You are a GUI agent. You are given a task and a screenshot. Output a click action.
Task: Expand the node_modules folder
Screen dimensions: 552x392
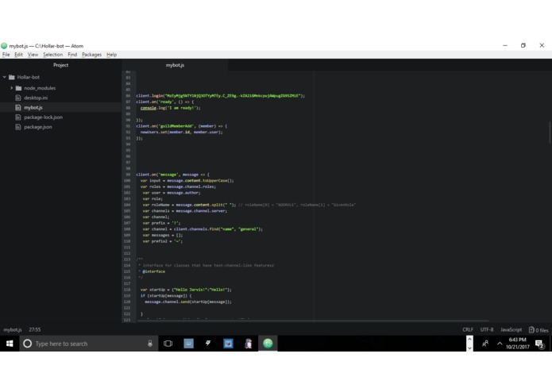coord(11,88)
